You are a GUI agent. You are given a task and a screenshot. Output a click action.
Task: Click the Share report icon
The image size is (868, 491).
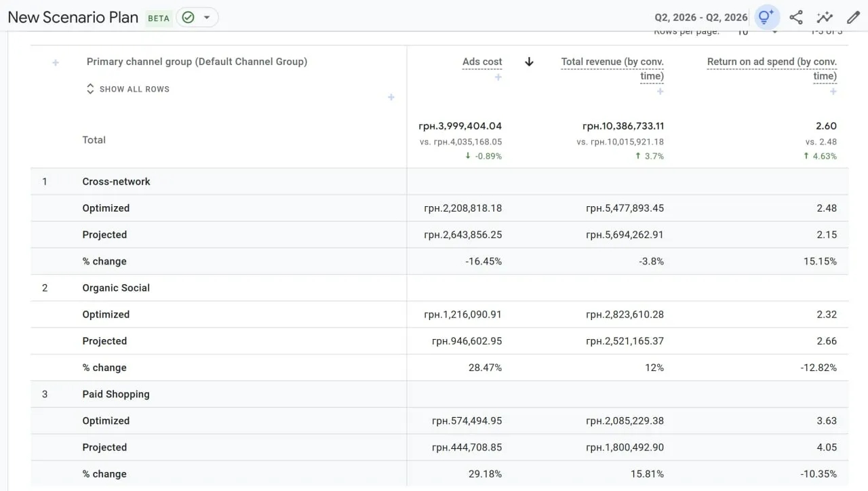click(796, 18)
